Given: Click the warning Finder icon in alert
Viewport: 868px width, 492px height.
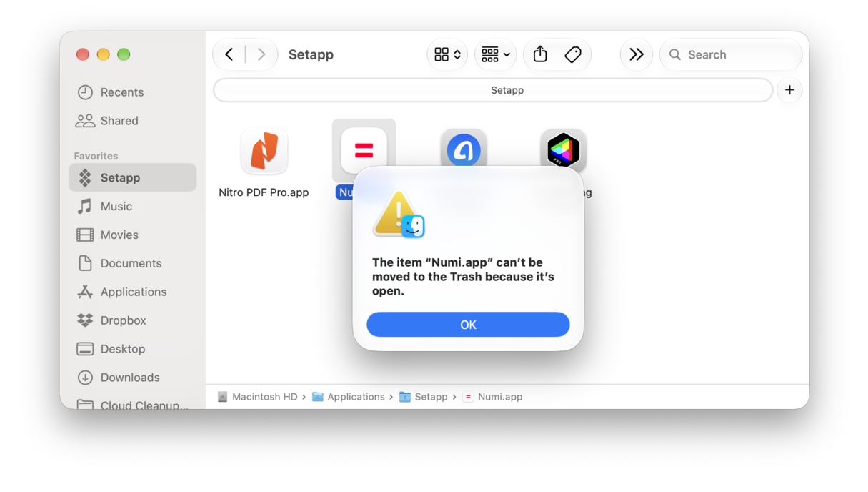Looking at the screenshot, I should click(x=399, y=215).
